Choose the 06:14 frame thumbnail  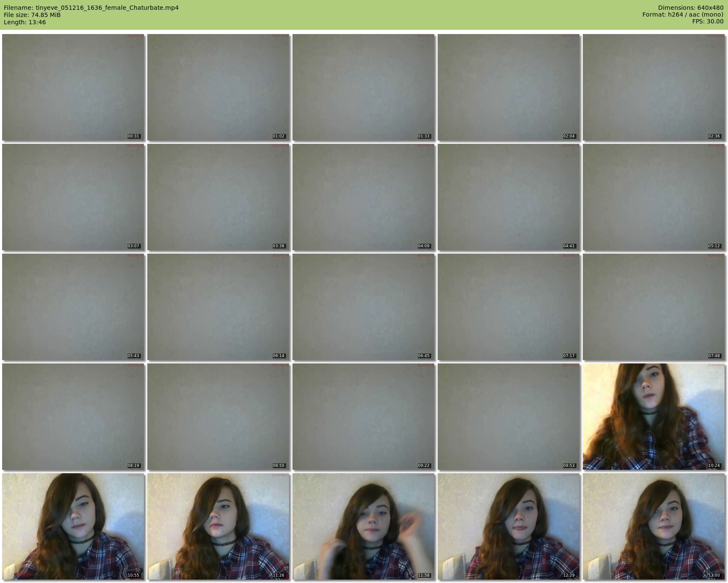[x=218, y=307]
